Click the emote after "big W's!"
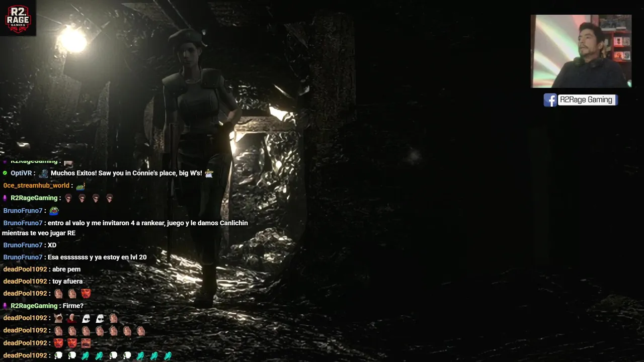Viewport: 644px width, 362px height. (x=209, y=173)
